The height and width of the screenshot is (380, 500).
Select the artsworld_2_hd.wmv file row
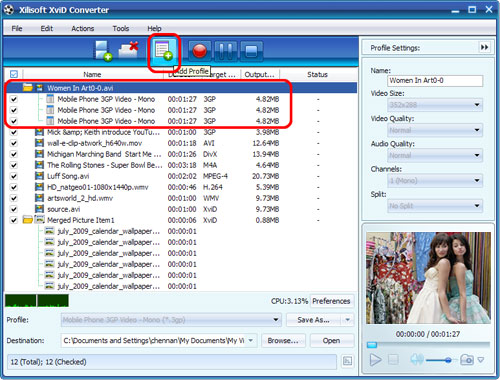coord(180,198)
